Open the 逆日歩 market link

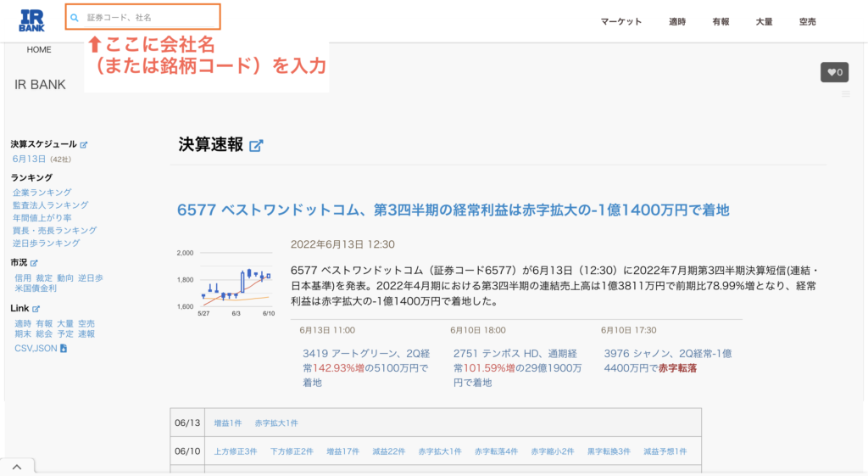click(x=90, y=277)
